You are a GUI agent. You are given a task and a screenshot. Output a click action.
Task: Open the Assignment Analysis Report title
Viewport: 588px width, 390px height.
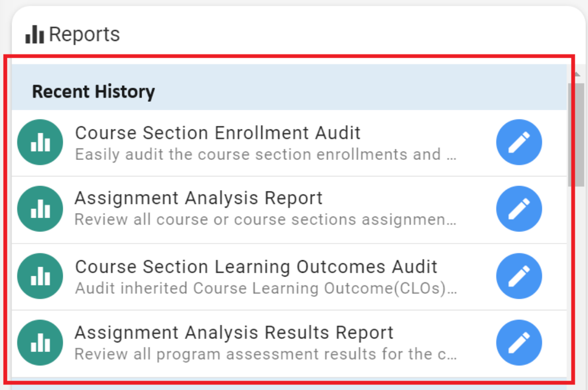(x=199, y=199)
